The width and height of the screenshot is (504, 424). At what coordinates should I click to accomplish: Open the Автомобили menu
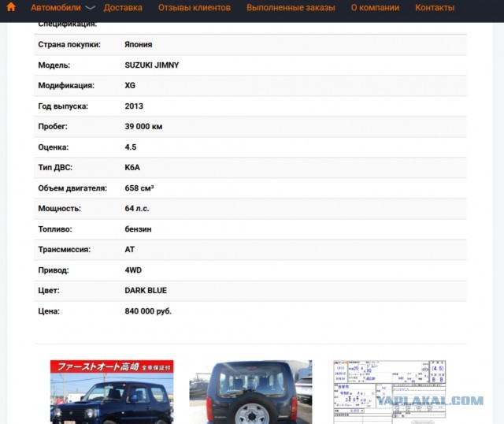click(x=56, y=7)
